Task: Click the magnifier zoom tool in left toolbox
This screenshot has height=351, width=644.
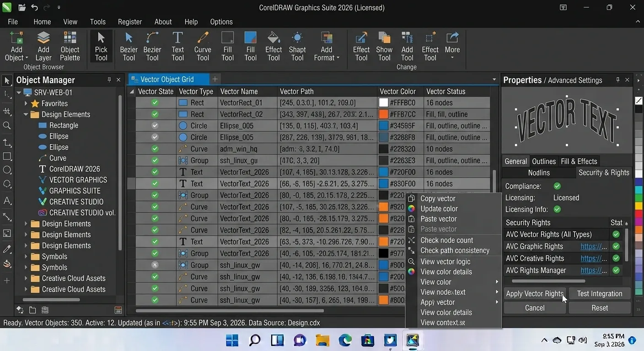Action: click(7, 125)
